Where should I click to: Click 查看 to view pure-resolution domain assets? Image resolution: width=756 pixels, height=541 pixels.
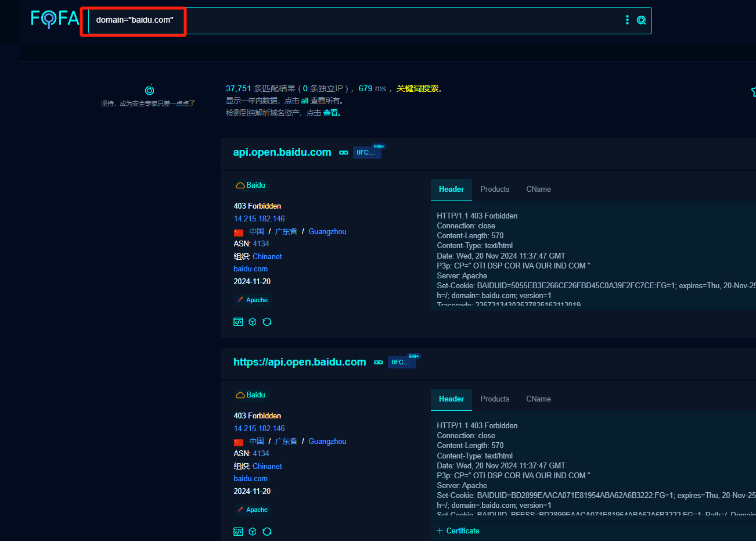pos(330,113)
